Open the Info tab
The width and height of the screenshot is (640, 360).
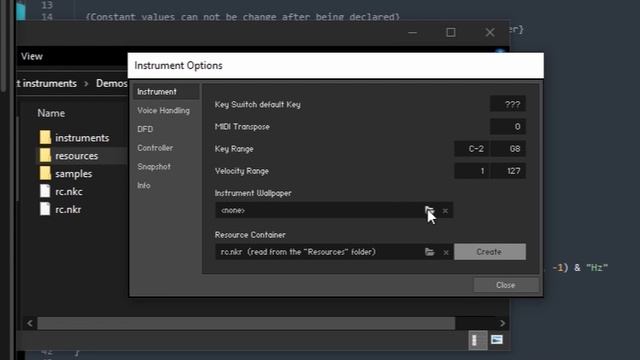click(144, 186)
